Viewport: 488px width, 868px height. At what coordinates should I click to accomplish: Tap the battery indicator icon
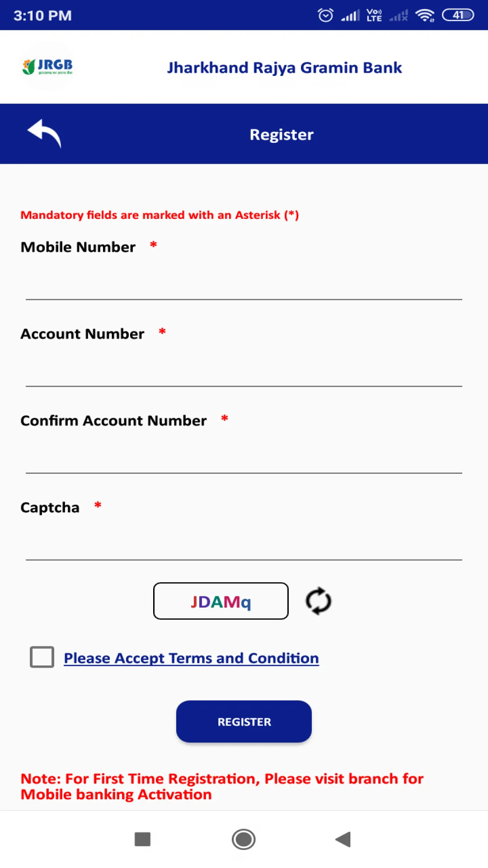click(458, 15)
